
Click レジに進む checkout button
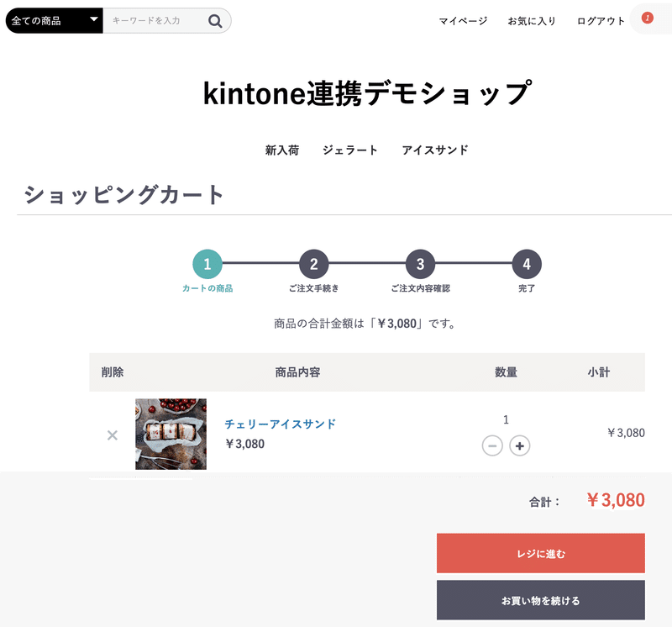[541, 553]
